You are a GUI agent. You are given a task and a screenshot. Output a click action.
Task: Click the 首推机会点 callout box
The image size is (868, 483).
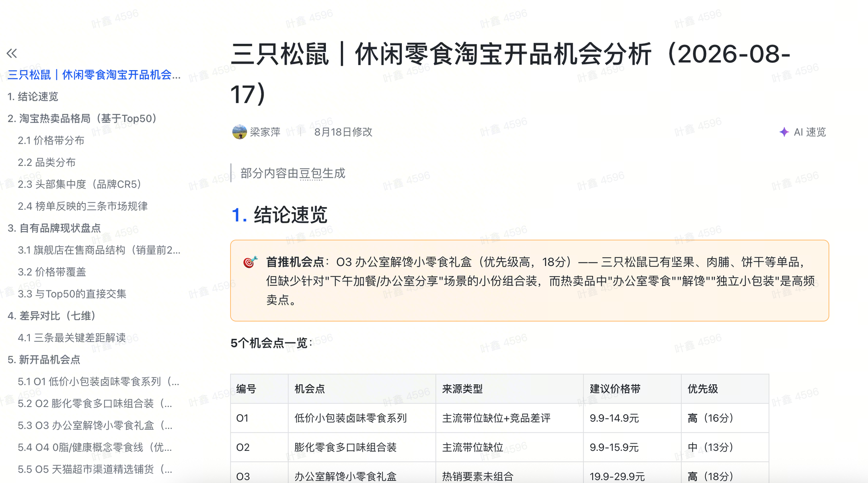(529, 281)
